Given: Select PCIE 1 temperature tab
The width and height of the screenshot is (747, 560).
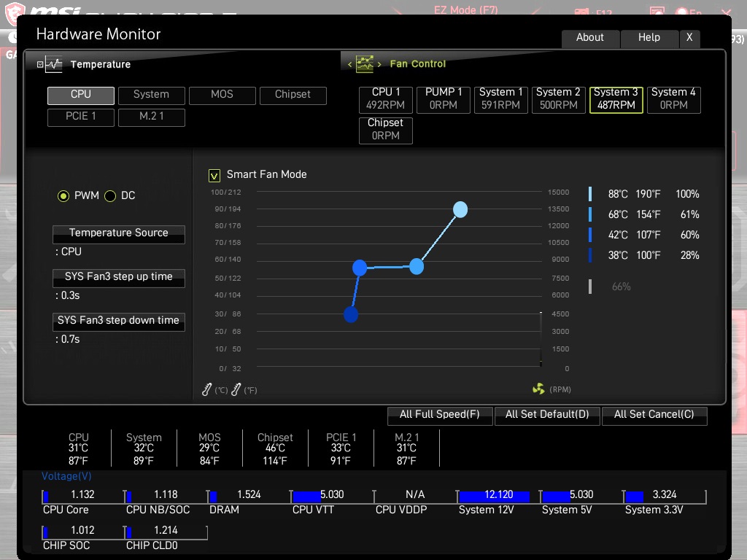Looking at the screenshot, I should 81,117.
